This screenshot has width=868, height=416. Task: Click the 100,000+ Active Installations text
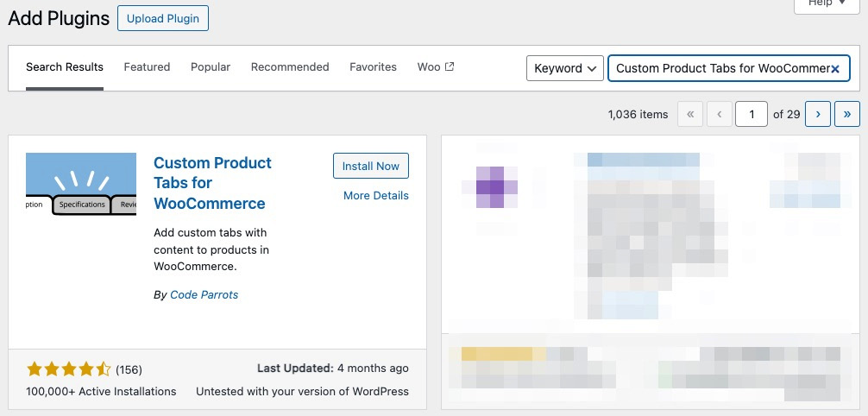101,391
